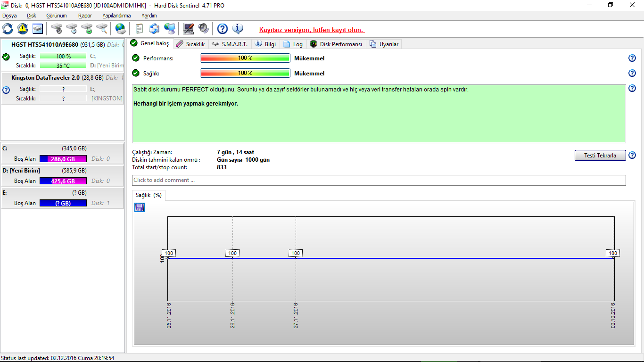
Task: Click help icon next to Sağlık bar
Action: (x=632, y=73)
